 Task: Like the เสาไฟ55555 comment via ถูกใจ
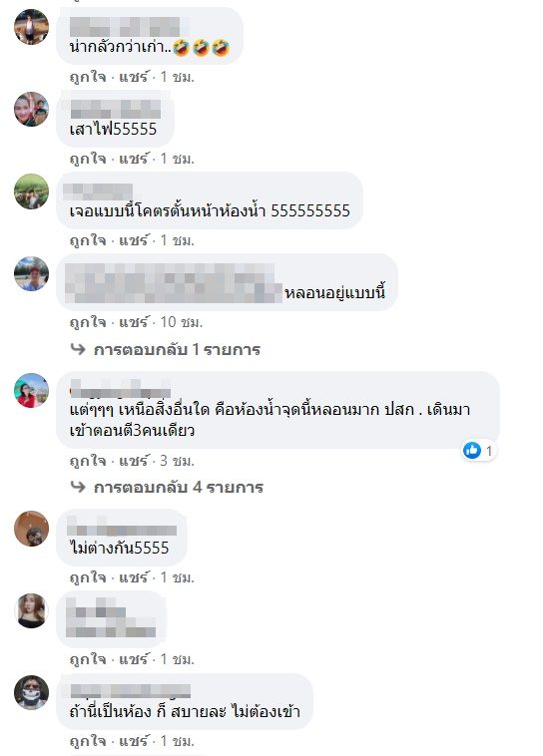(x=88, y=159)
